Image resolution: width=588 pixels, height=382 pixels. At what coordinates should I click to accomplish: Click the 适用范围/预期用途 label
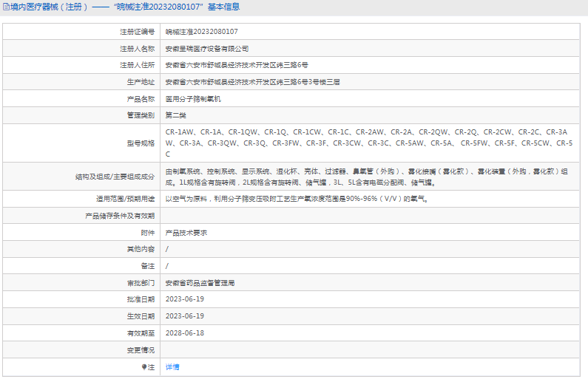125,199
